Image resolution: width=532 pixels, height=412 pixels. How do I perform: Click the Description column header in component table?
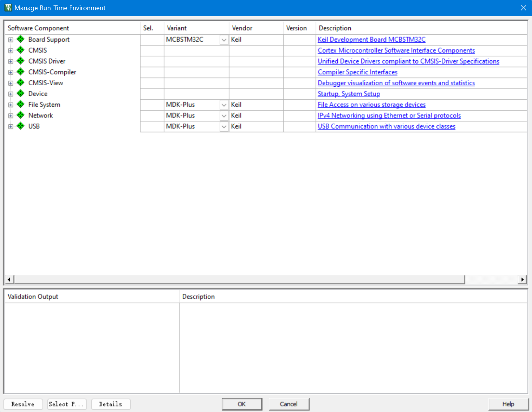[421, 28]
